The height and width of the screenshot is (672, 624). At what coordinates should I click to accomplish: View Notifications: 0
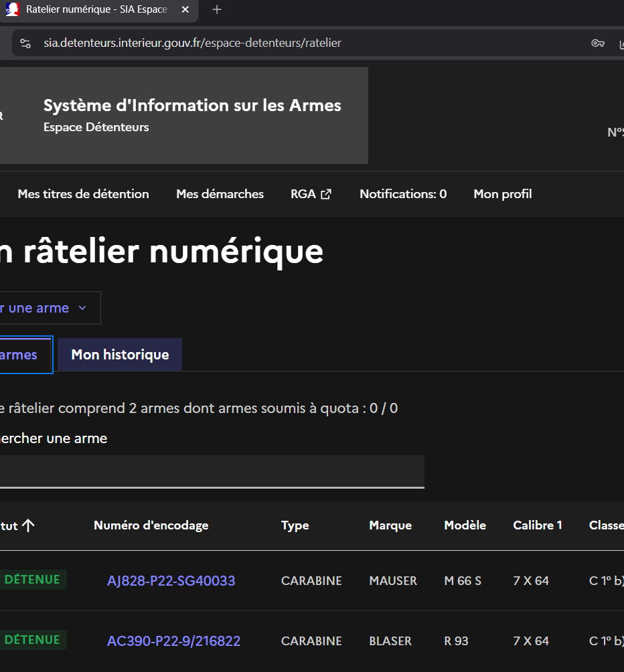pyautogui.click(x=402, y=194)
